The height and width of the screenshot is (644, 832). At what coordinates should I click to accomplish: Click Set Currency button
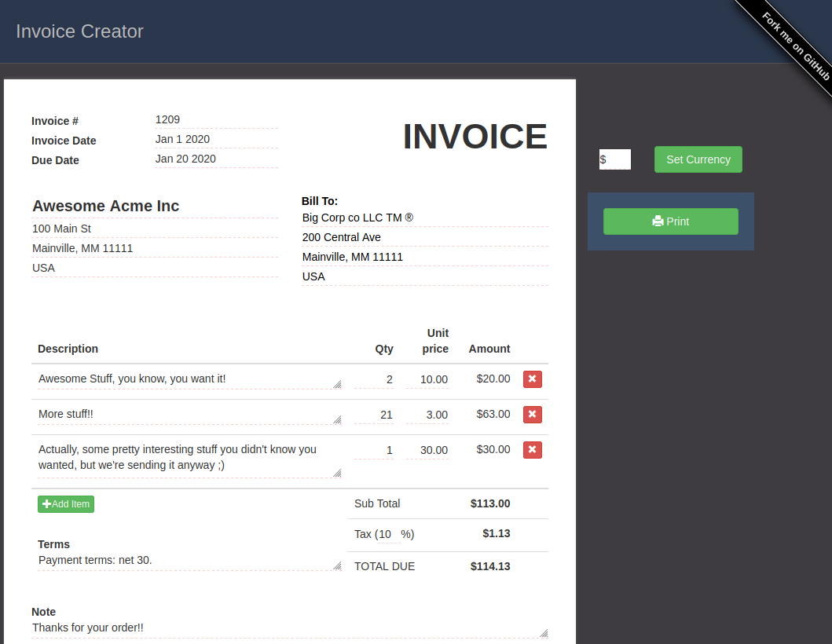[698, 159]
